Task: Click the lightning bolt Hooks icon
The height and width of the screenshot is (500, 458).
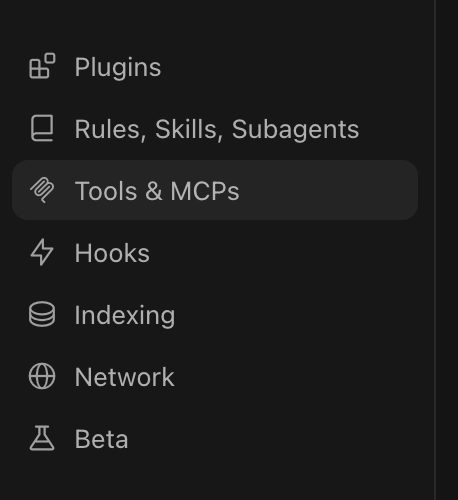Action: pyautogui.click(x=42, y=252)
